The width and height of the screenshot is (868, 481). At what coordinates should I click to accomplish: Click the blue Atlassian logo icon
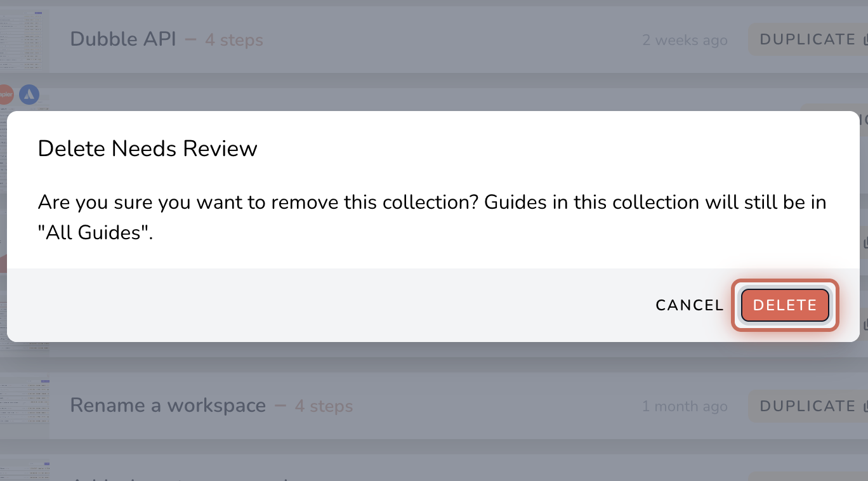pos(29,95)
